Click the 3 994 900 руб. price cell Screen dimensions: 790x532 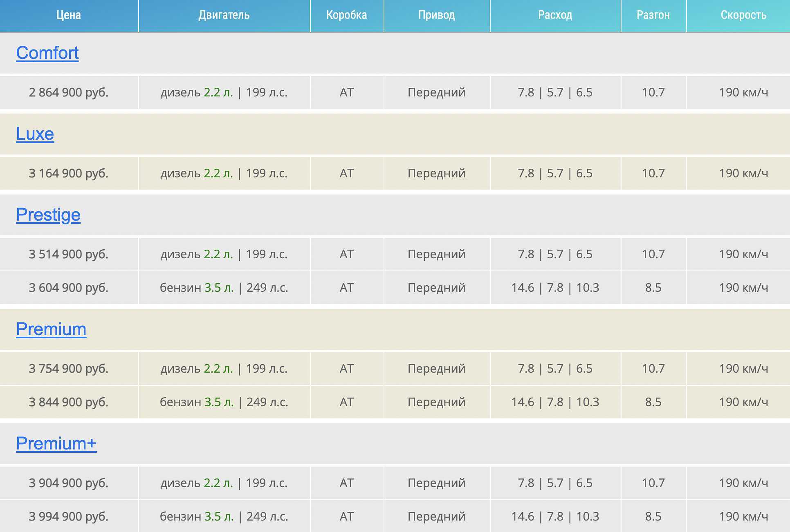[x=69, y=516]
